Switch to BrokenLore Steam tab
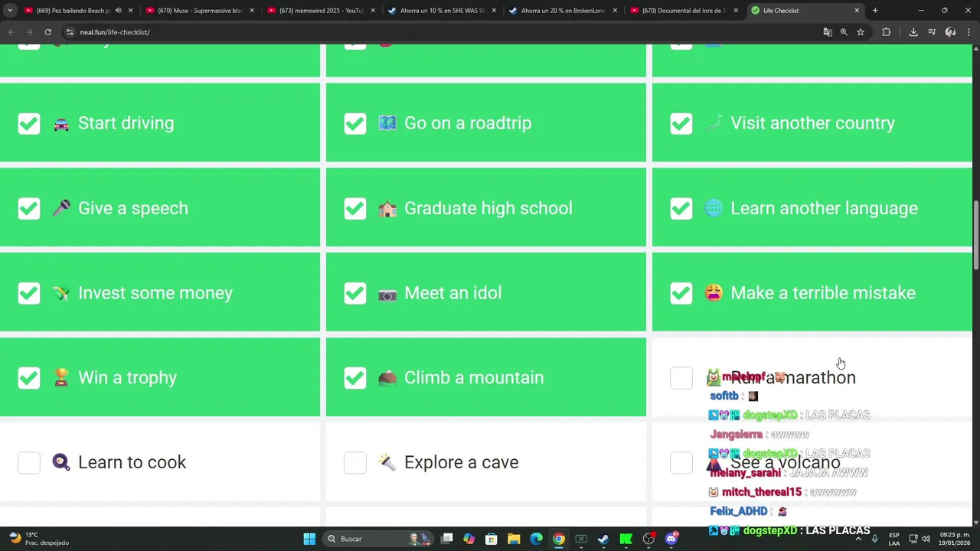 (x=563, y=11)
